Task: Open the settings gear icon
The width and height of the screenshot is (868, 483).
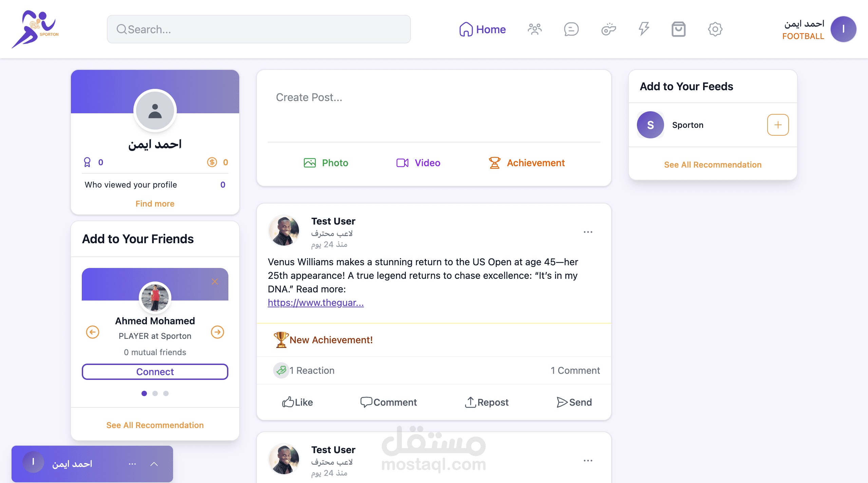Action: (x=715, y=29)
